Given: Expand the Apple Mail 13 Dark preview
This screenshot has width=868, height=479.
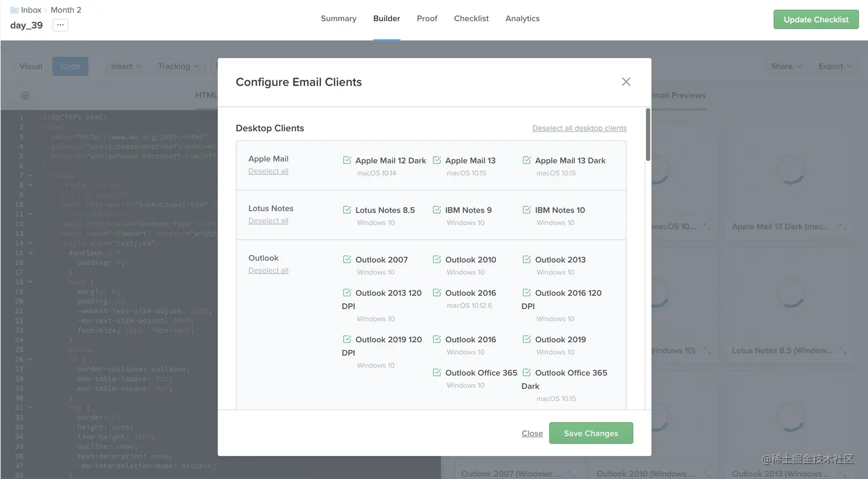Looking at the screenshot, I should pyautogui.click(x=842, y=227).
